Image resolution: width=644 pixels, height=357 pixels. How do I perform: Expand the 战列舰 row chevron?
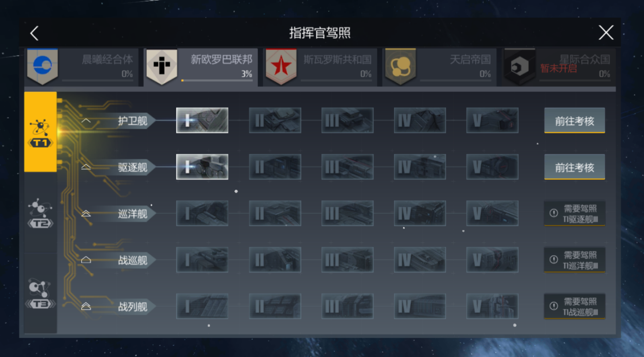pos(86,306)
